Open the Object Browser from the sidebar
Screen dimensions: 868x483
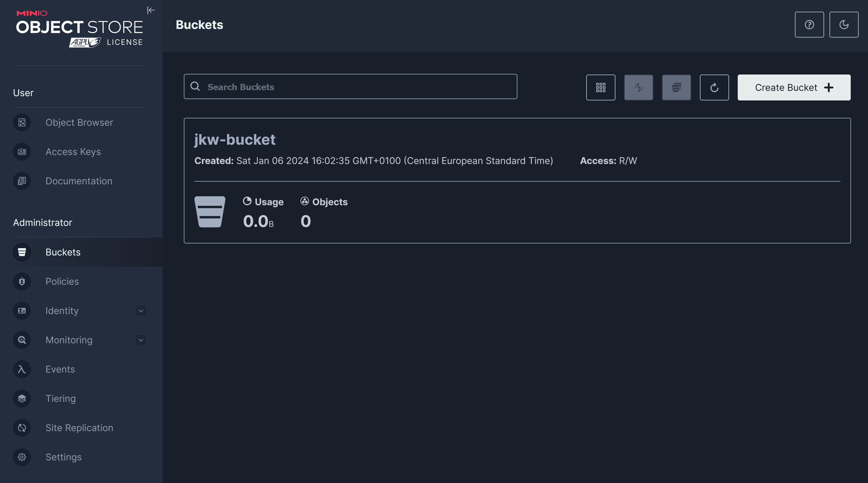pos(79,122)
